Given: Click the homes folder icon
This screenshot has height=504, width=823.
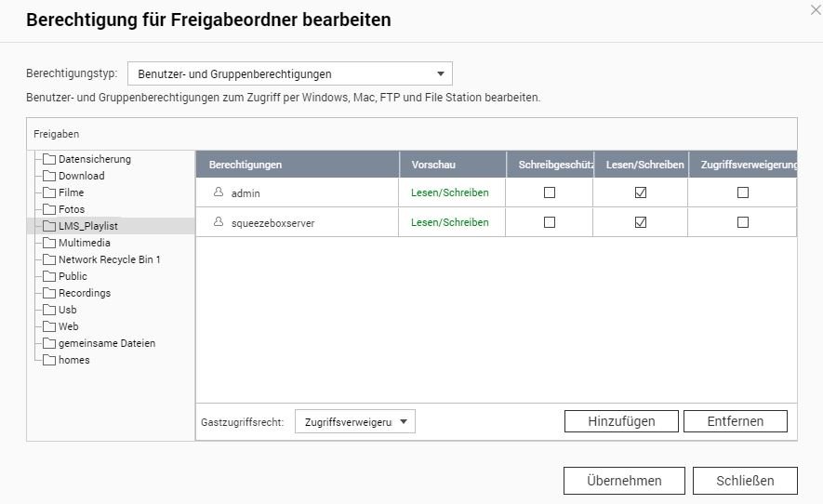Looking at the screenshot, I should [x=50, y=360].
